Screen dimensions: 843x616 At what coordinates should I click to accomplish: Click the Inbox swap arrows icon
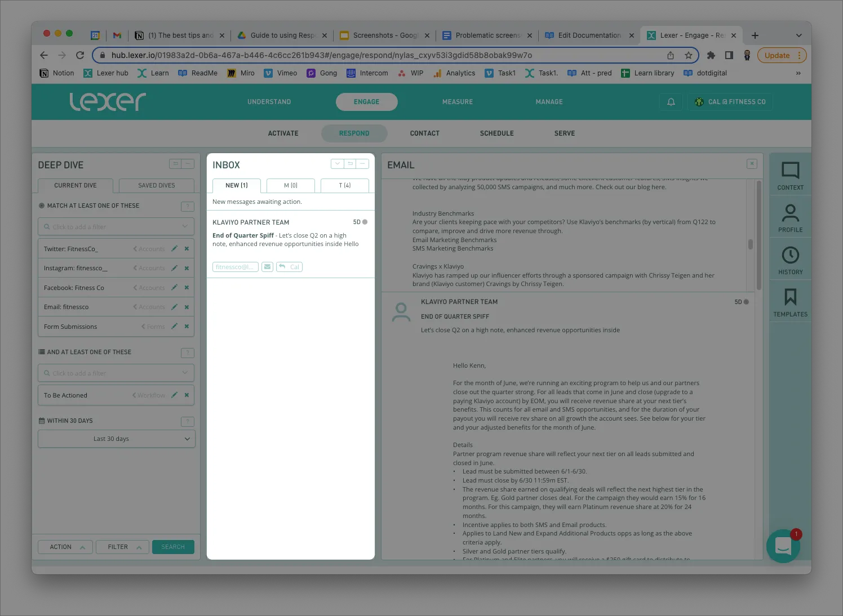pyautogui.click(x=350, y=164)
